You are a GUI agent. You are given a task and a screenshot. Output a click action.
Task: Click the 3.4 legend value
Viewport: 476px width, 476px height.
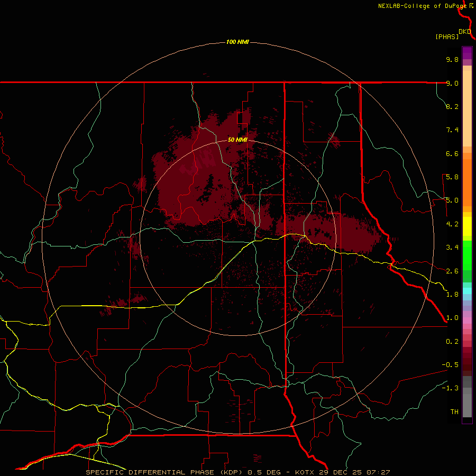point(452,248)
